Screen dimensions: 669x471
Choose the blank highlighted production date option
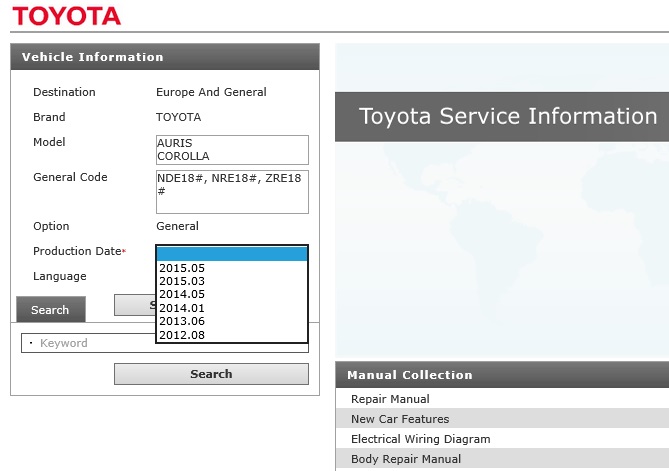click(232, 254)
